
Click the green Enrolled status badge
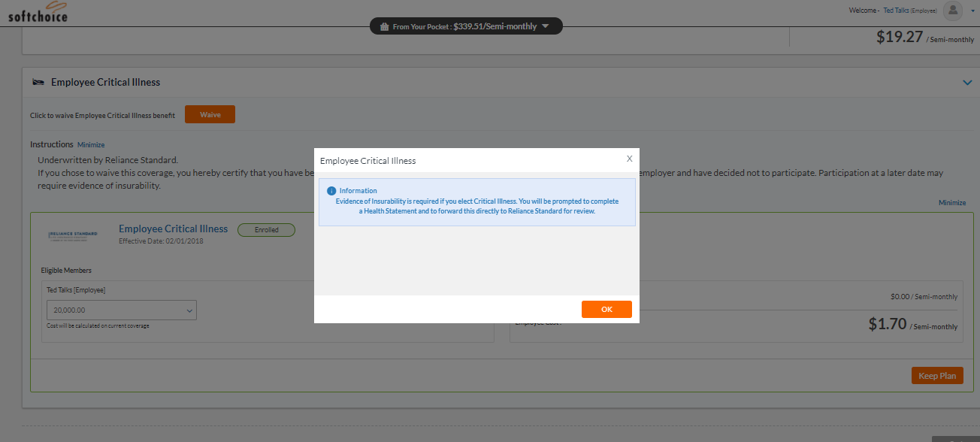click(266, 230)
